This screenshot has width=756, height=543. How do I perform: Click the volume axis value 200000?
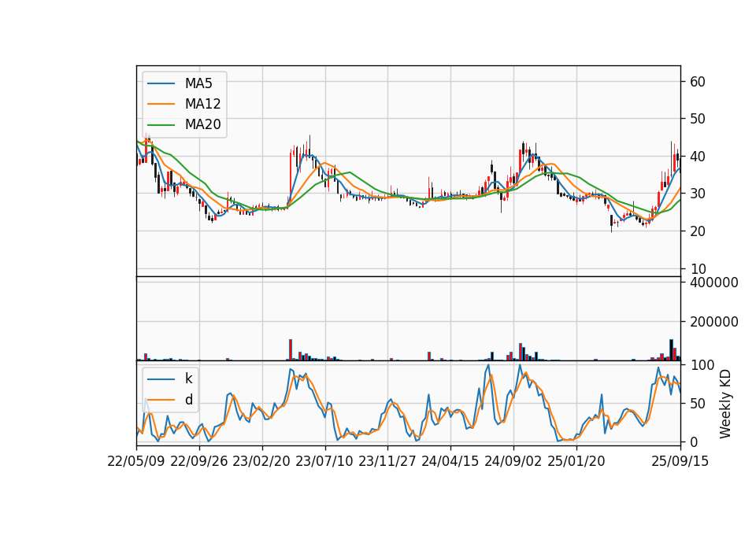point(714,322)
